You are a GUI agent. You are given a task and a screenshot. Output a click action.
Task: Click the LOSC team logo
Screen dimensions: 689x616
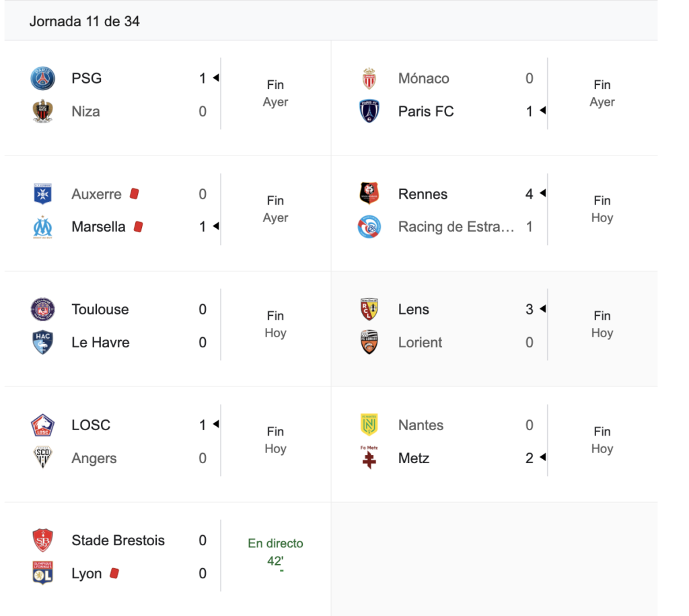tap(42, 425)
